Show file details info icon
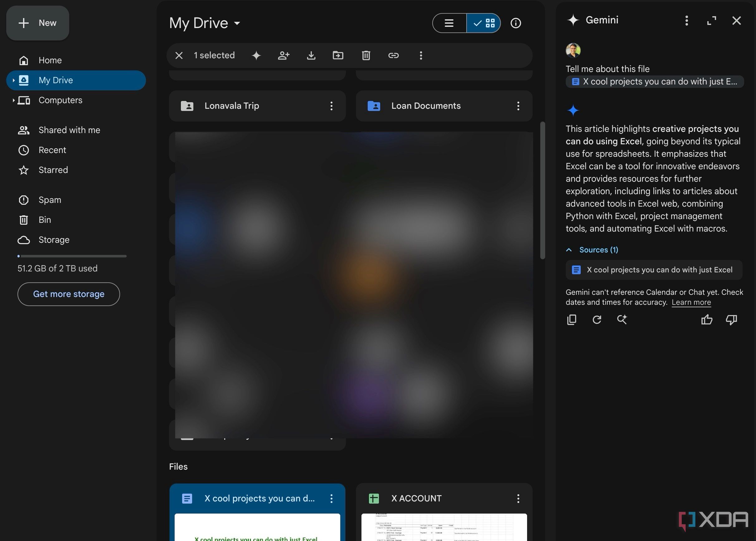This screenshot has height=541, width=756. (516, 23)
